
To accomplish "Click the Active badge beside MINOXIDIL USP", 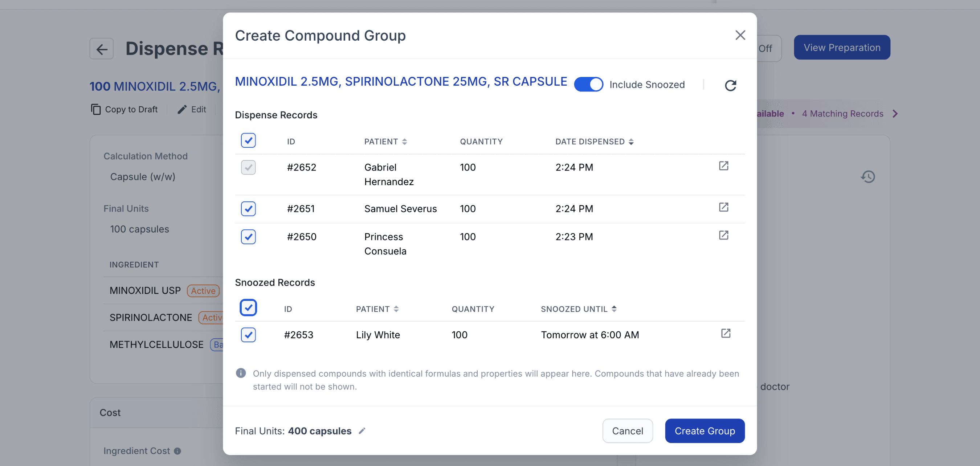I will point(203,291).
